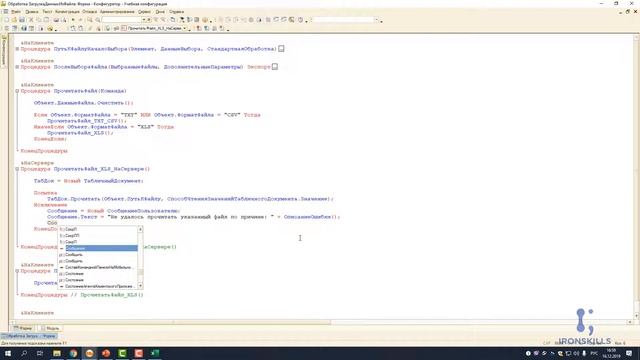
Task: Click the procedure icon left of procedure combo
Action: point(124,28)
